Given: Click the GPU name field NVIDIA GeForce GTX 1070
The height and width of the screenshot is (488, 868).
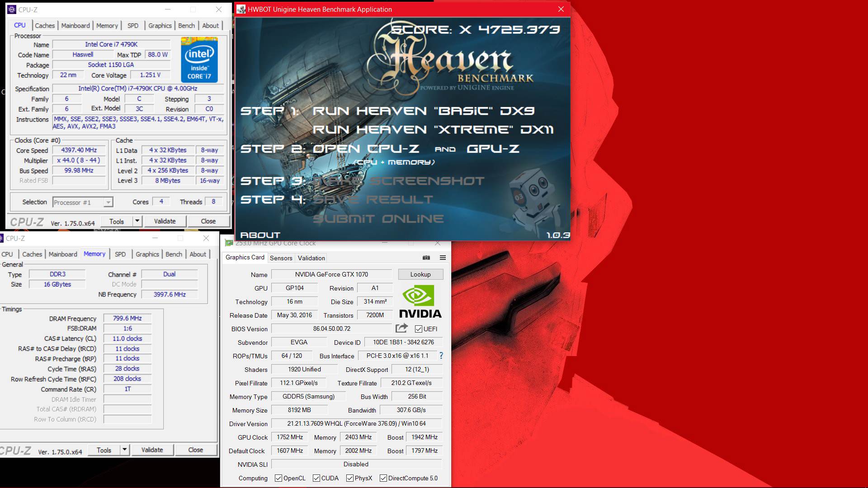Looking at the screenshot, I should [331, 274].
